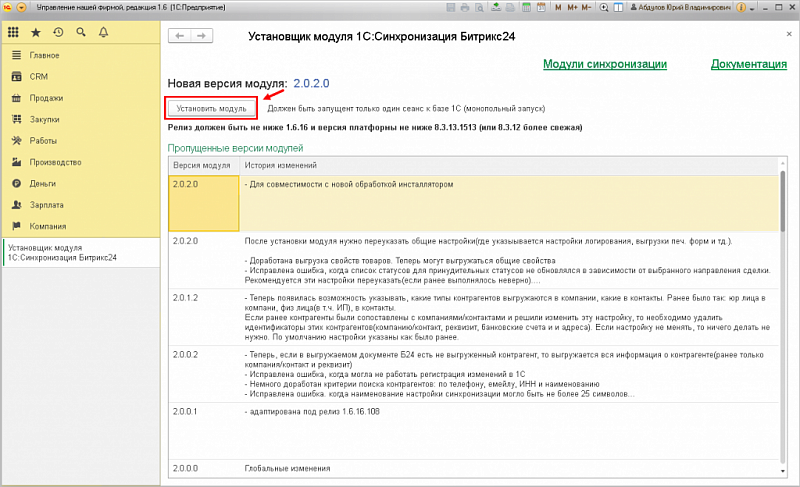Screen dimensions: 800x487
Task: Click the search magnifier icon
Action: click(x=80, y=32)
